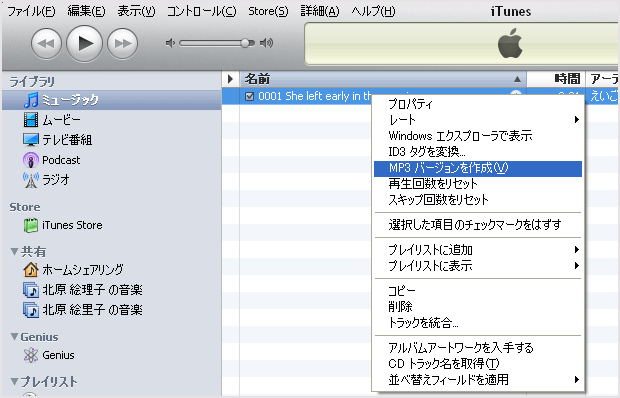Click the film icon beside ムービー
This screenshot has width=620, height=398.
click(31, 120)
